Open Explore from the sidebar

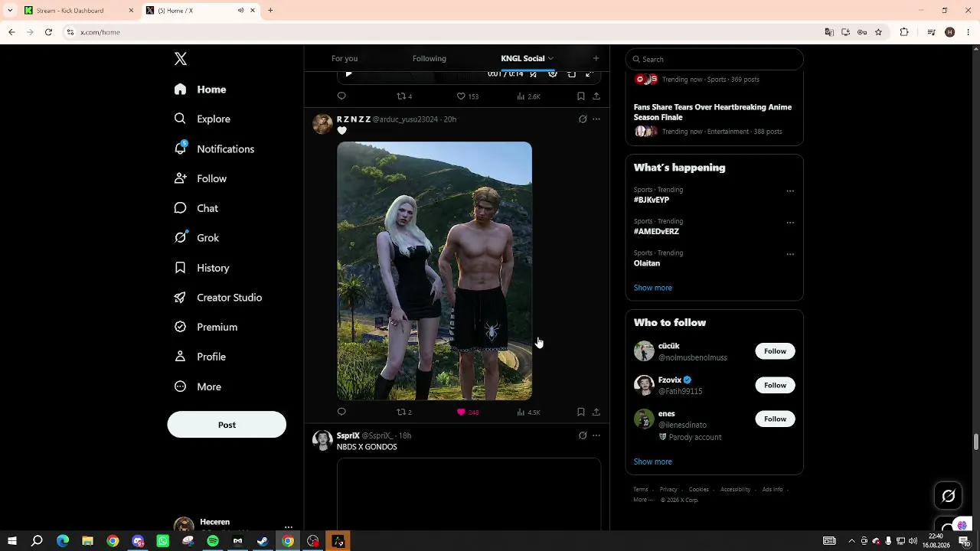[202, 119]
